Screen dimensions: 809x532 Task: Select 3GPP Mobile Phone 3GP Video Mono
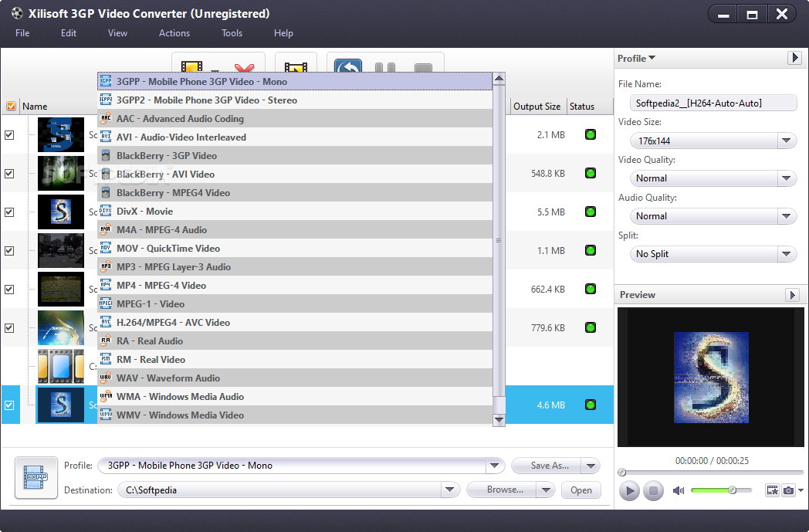pyautogui.click(x=295, y=82)
